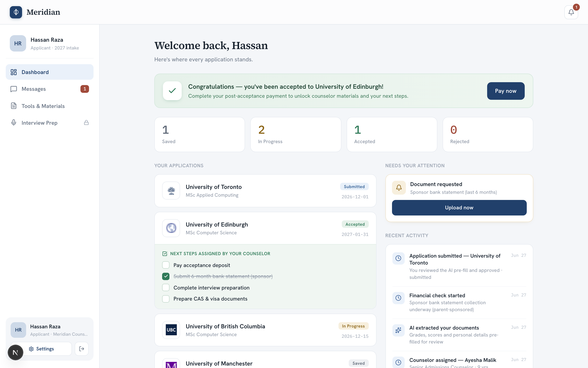Image resolution: width=588 pixels, height=368 pixels.
Task: Go to the Dashboard menu item
Action: [50, 72]
